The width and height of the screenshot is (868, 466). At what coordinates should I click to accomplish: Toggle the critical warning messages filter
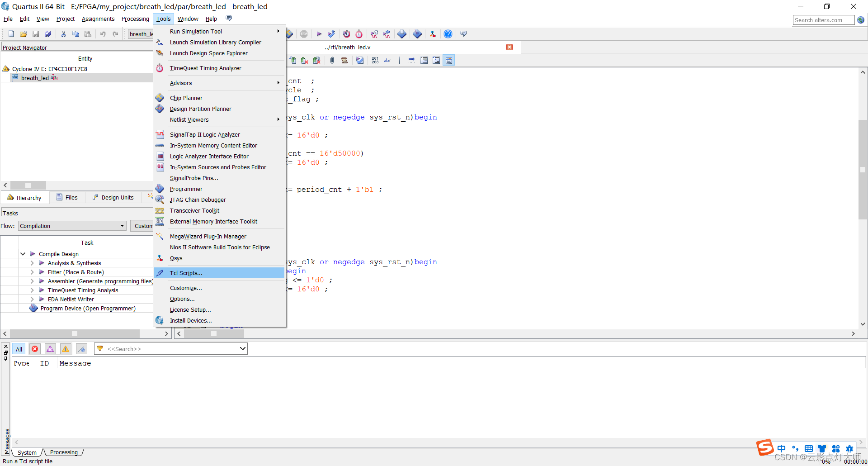pos(50,349)
